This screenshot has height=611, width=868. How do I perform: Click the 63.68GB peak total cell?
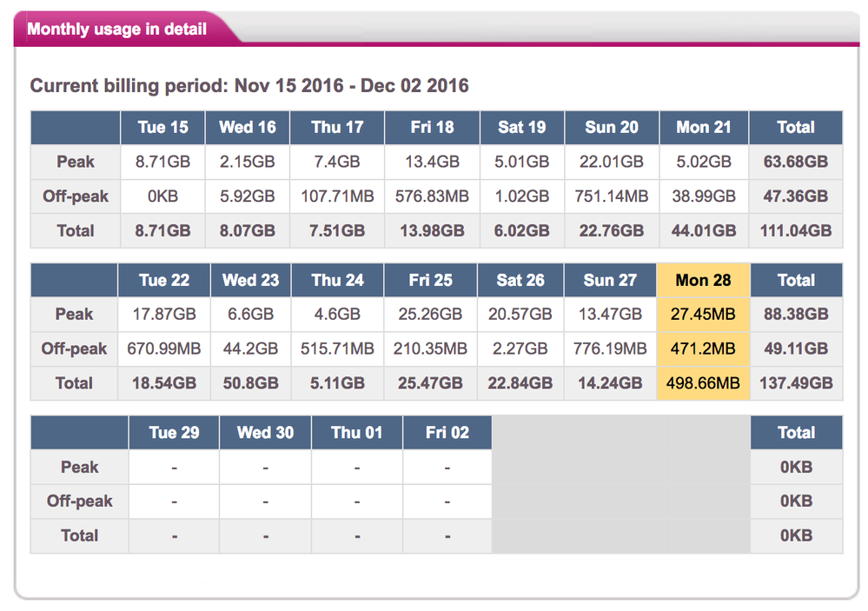point(795,162)
